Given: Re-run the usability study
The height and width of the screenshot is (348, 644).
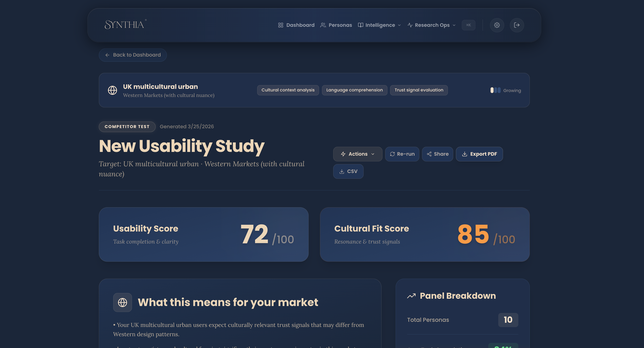Looking at the screenshot, I should pos(402,154).
